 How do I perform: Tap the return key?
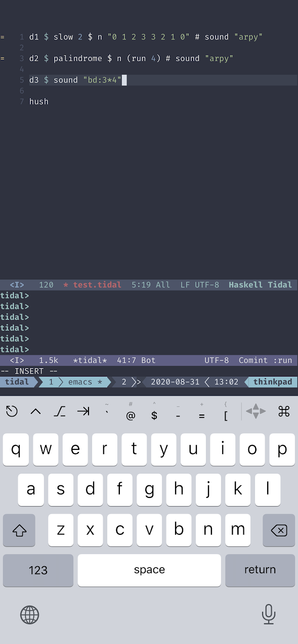pyautogui.click(x=260, y=570)
